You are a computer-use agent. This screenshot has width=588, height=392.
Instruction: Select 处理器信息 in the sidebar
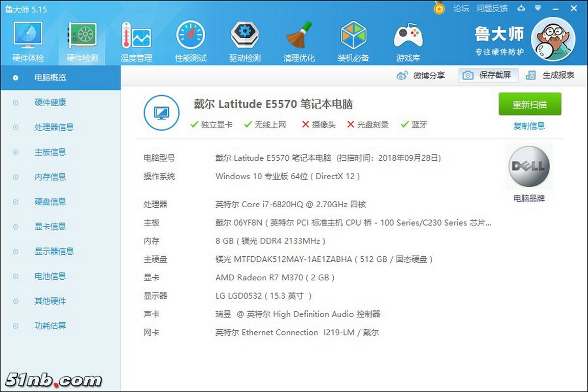coord(54,127)
